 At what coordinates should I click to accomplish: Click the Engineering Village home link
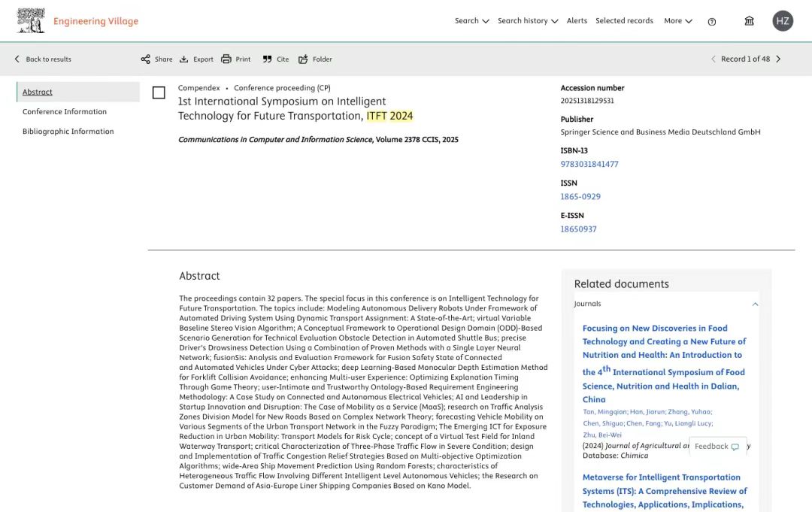coord(95,21)
